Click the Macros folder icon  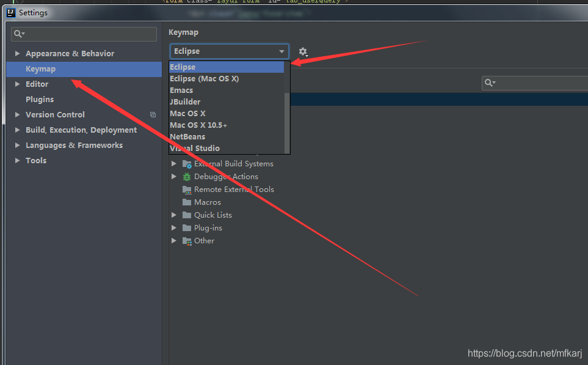coord(187,202)
